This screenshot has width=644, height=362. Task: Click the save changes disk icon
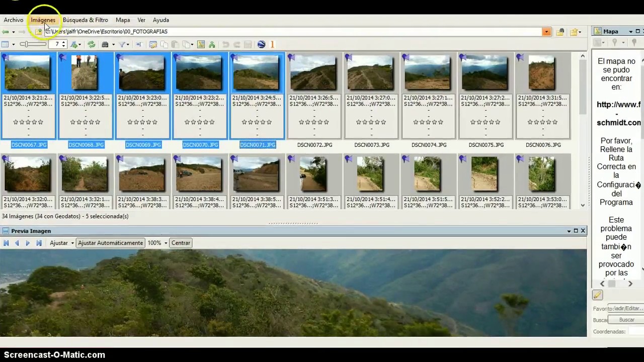(248, 44)
